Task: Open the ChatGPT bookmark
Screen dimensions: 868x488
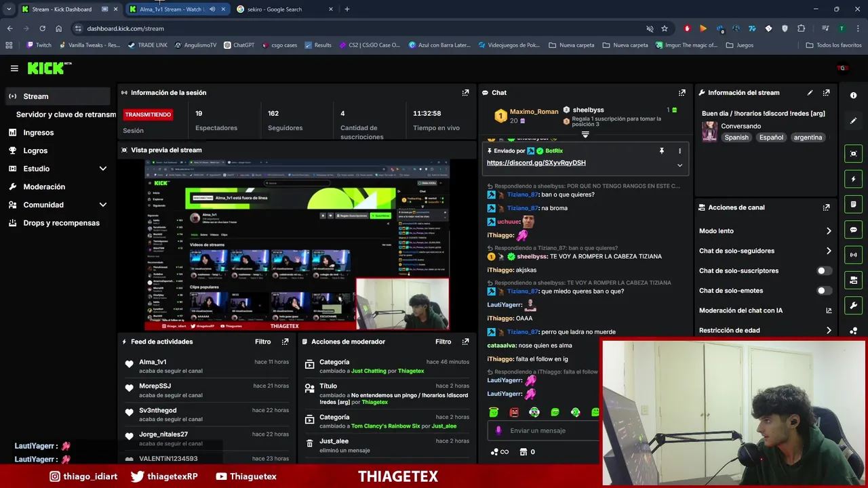Action: [x=239, y=45]
